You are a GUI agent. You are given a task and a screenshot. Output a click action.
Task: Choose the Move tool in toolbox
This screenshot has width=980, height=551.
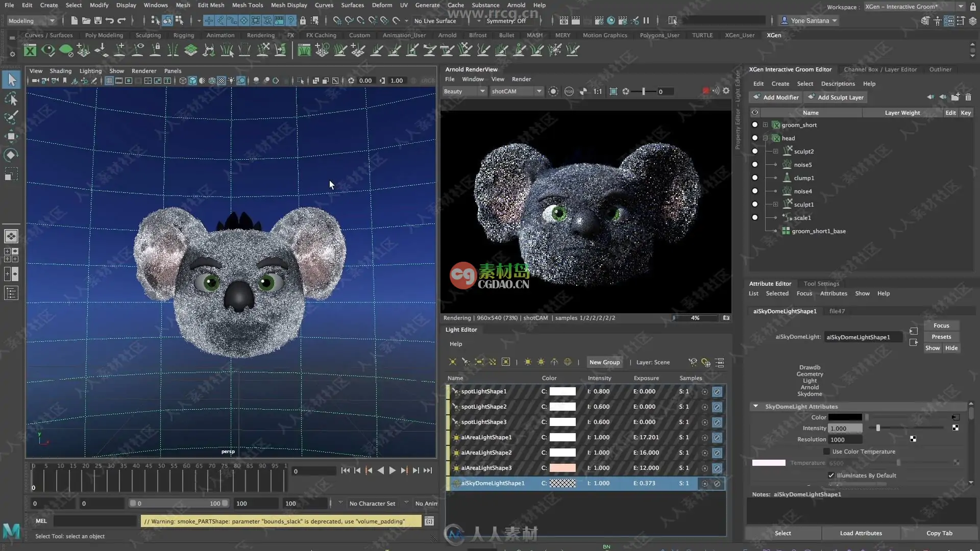[11, 136]
